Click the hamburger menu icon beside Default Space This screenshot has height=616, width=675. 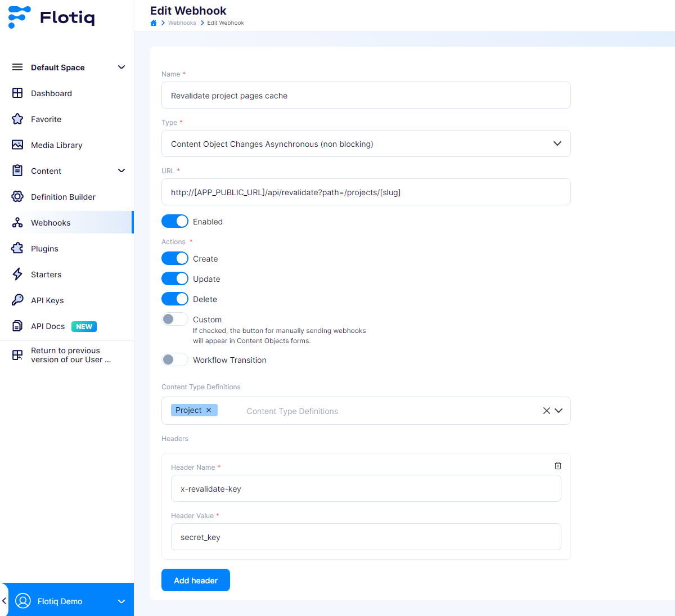coord(17,67)
